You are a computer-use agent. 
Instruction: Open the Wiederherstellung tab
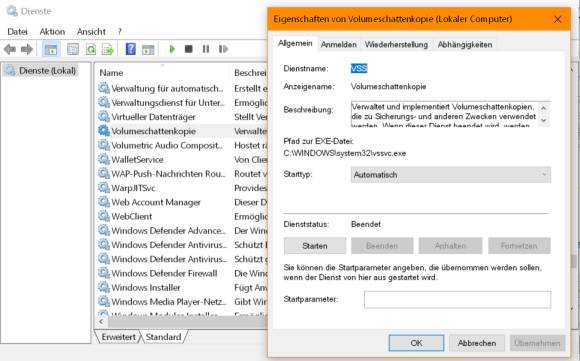396,44
